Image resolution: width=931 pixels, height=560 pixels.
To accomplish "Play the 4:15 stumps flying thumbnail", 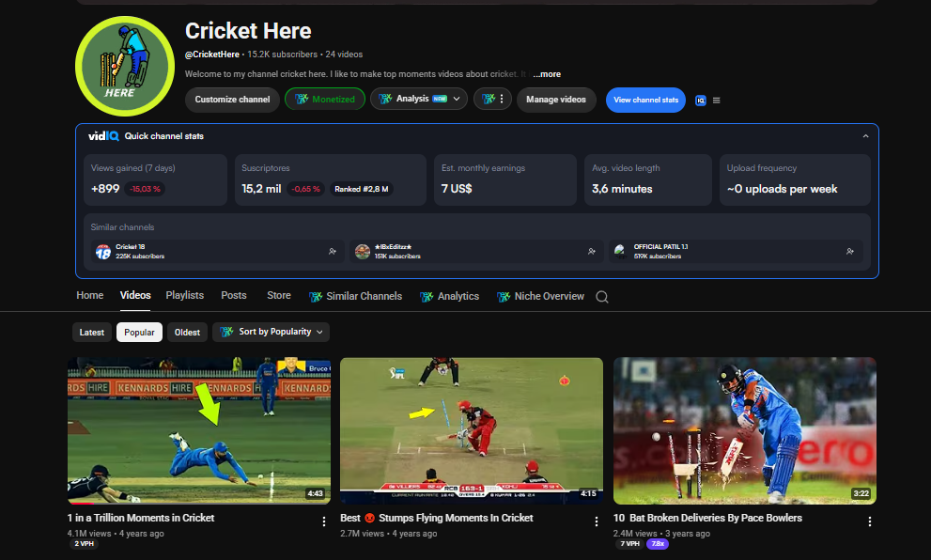I will tap(472, 430).
